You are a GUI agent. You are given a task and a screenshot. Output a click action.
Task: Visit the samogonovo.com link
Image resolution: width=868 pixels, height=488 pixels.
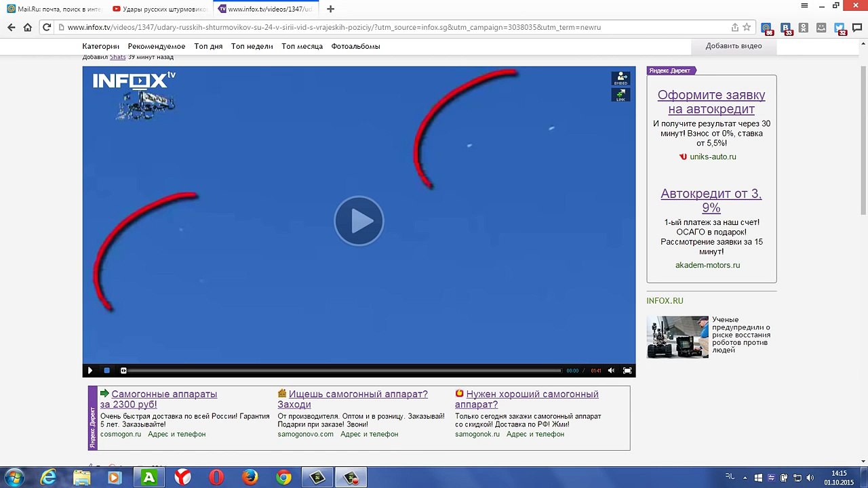[x=305, y=434]
